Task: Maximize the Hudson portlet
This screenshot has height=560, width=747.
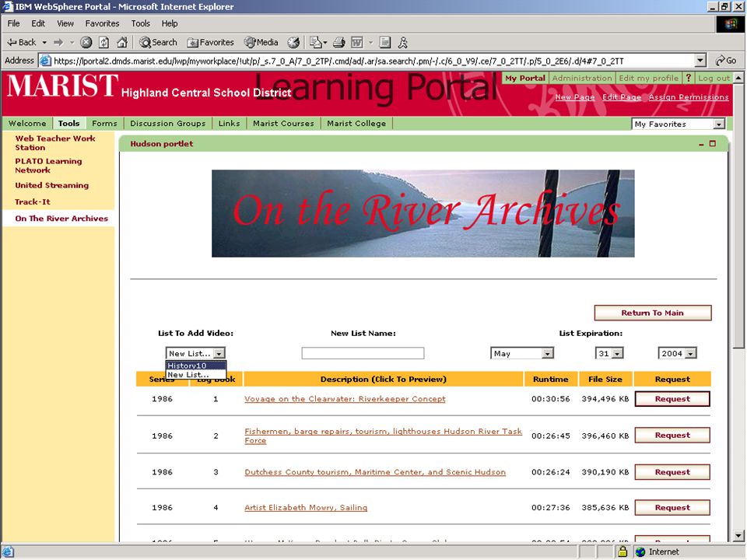Action: pyautogui.click(x=713, y=143)
